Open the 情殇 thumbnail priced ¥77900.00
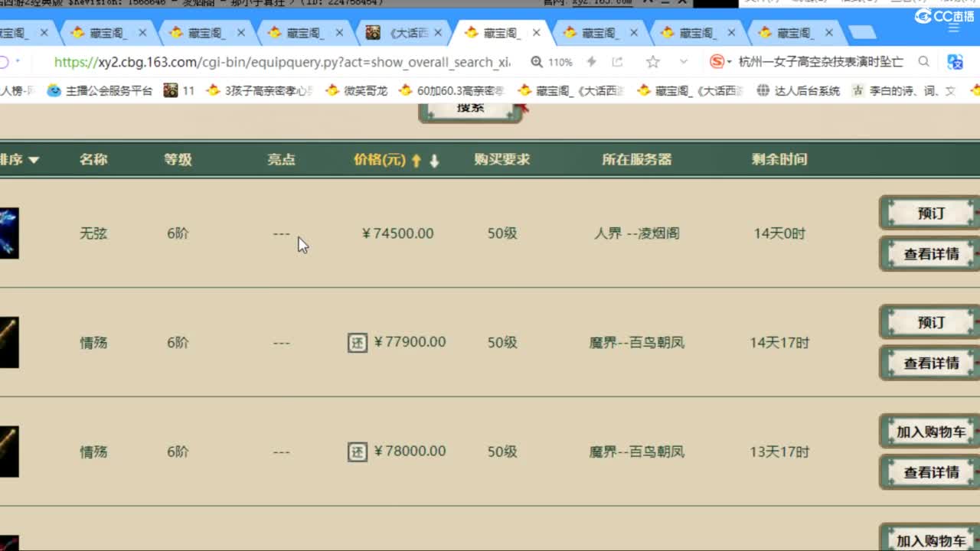The image size is (980, 551). [9, 342]
